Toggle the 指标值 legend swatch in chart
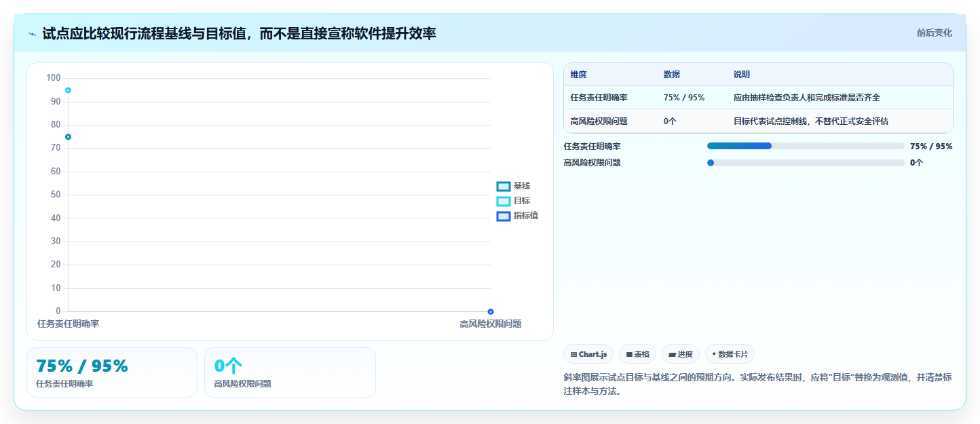Image resolution: width=980 pixels, height=424 pixels. click(503, 216)
